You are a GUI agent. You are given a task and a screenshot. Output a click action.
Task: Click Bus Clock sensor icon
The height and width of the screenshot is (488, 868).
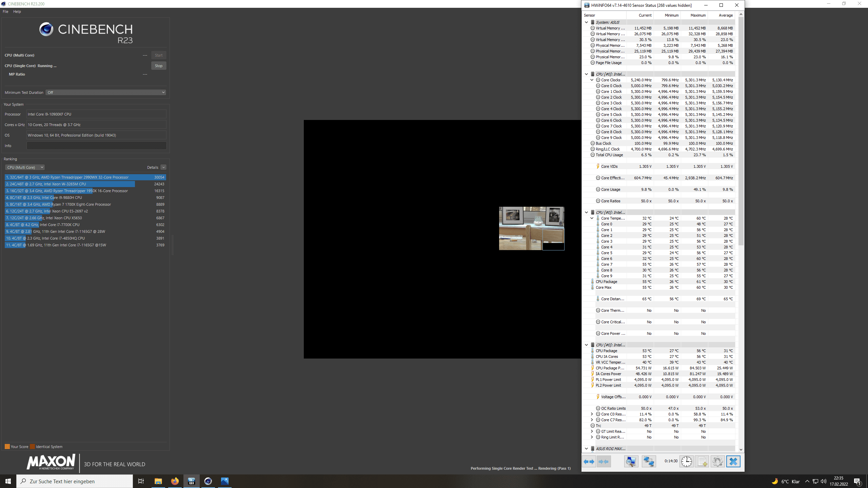pyautogui.click(x=592, y=143)
